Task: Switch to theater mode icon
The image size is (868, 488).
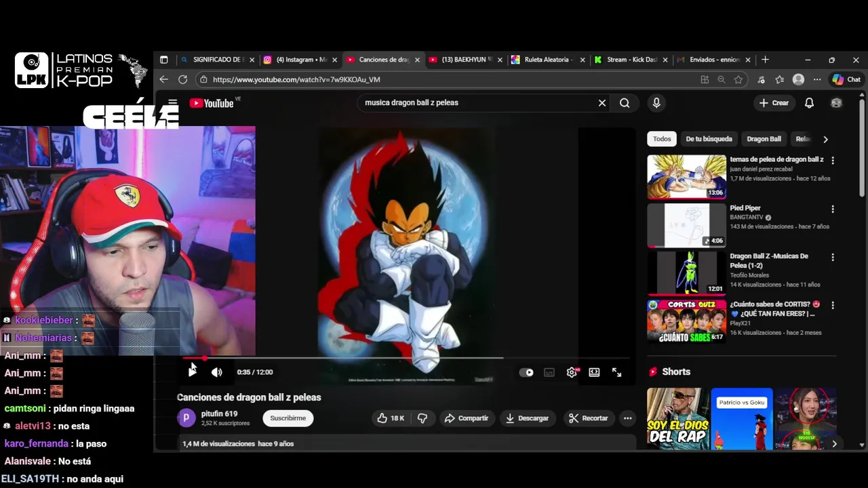Action: click(x=594, y=372)
